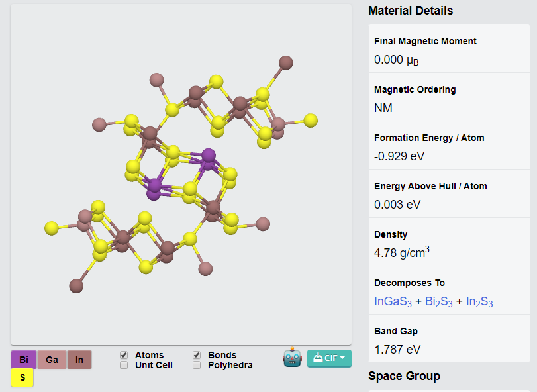The width and height of the screenshot is (537, 392).
Task: Open the CIF download dropdown
Action: coord(330,358)
